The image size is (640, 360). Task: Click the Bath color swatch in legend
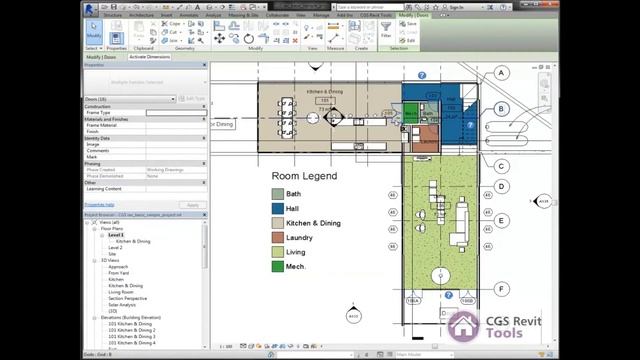pos(278,194)
